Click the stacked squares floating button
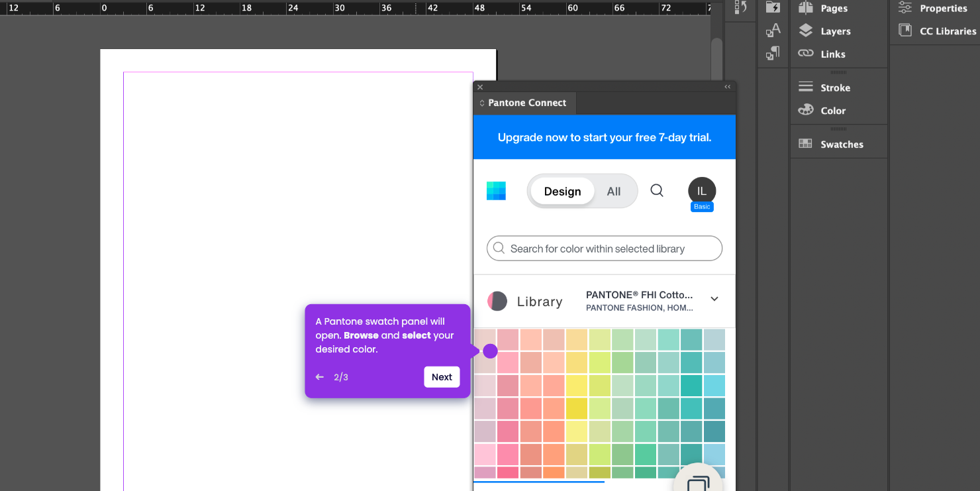 pos(699,484)
